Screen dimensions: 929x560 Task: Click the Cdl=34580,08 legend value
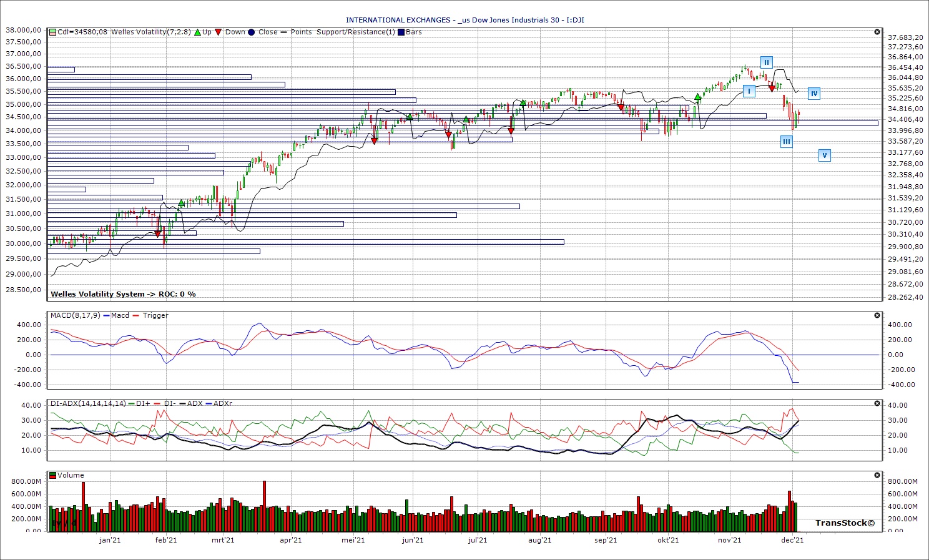click(82, 32)
